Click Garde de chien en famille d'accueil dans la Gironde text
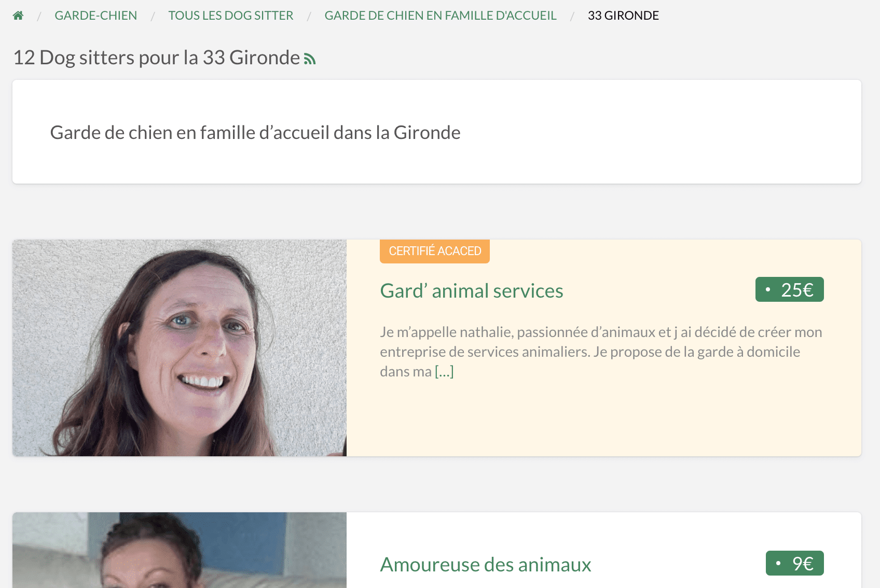 255,133
